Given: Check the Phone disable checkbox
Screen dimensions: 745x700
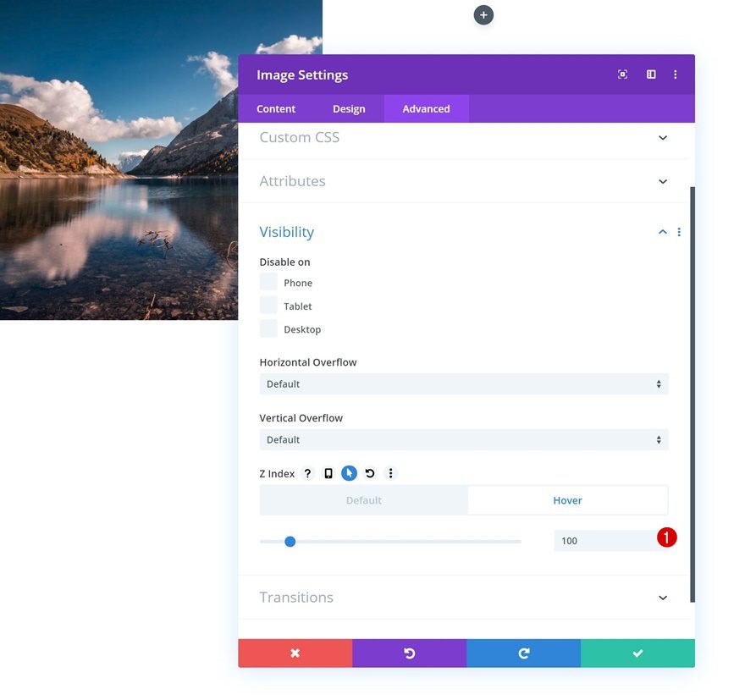Looking at the screenshot, I should (x=268, y=282).
